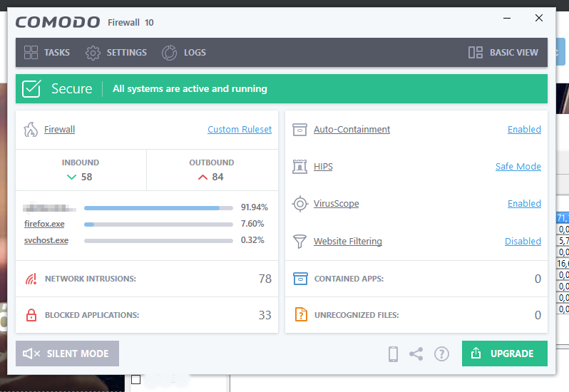
Task: Click the NETWORK INTRUSIONS label
Action: pyautogui.click(x=91, y=279)
